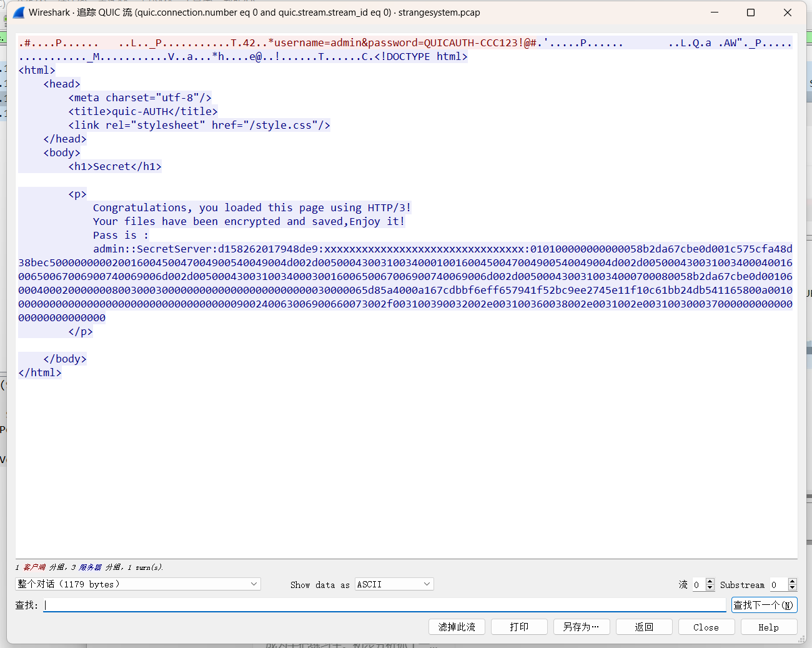Open the whole conversation (1179 bytes) dropdown
The image size is (812, 648).
137,584
